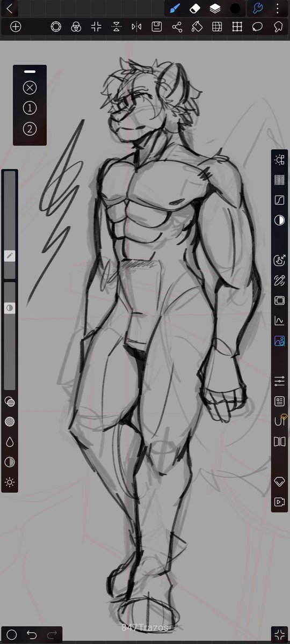The image size is (290, 644).
Task: Open the curves square icon
Action: coord(279,200)
